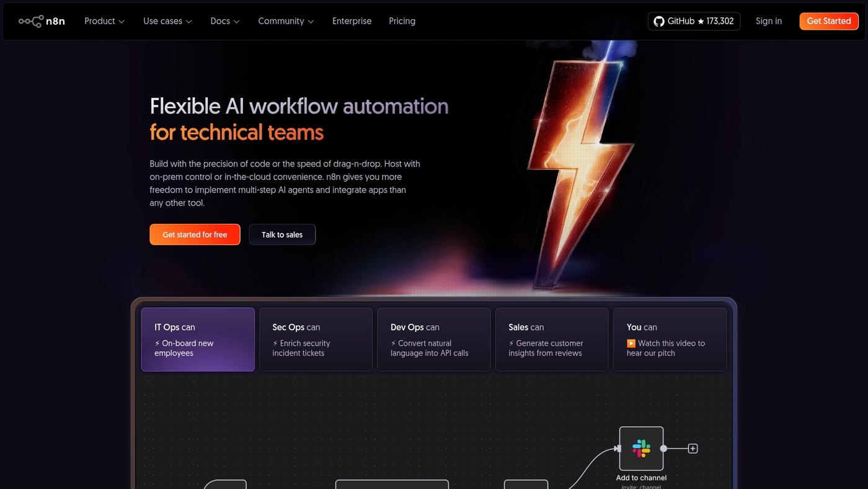
Task: Select the Slack node on the workflow canvas
Action: click(641, 448)
